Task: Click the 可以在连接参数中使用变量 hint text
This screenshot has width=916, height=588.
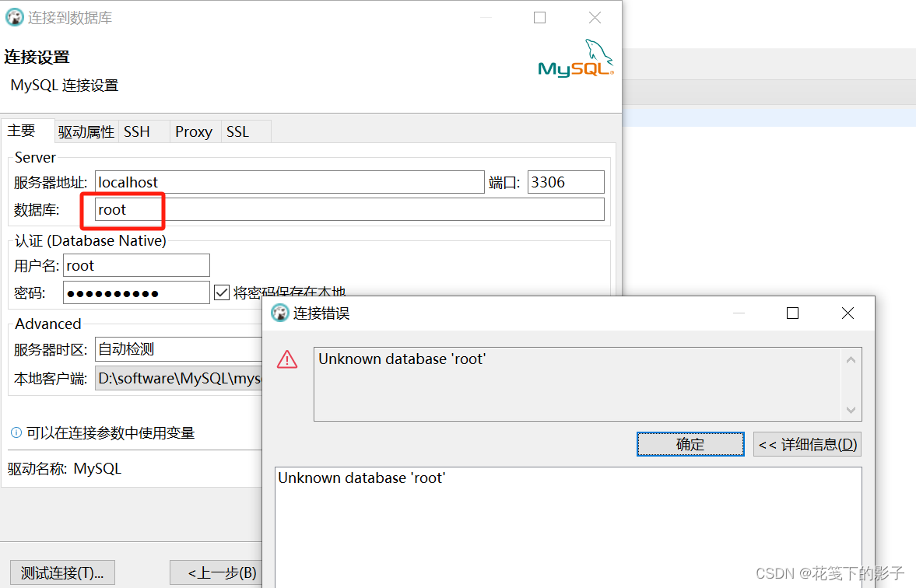Action: pyautogui.click(x=111, y=433)
